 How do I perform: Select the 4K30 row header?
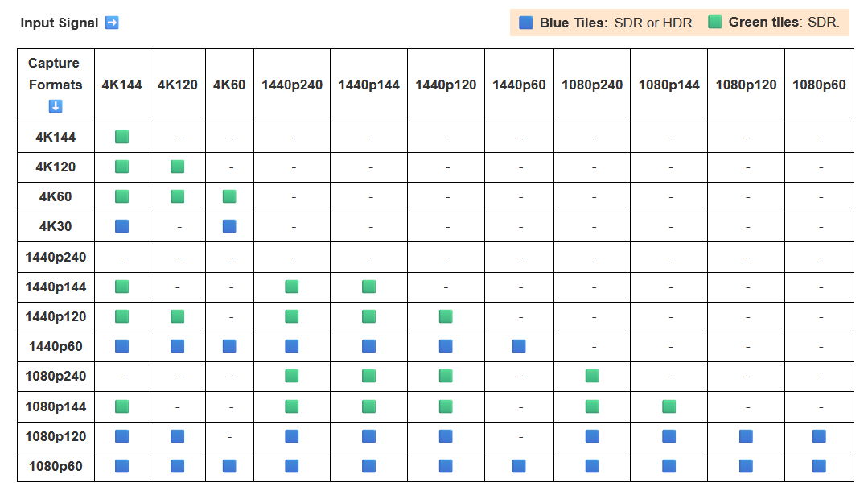[56, 226]
